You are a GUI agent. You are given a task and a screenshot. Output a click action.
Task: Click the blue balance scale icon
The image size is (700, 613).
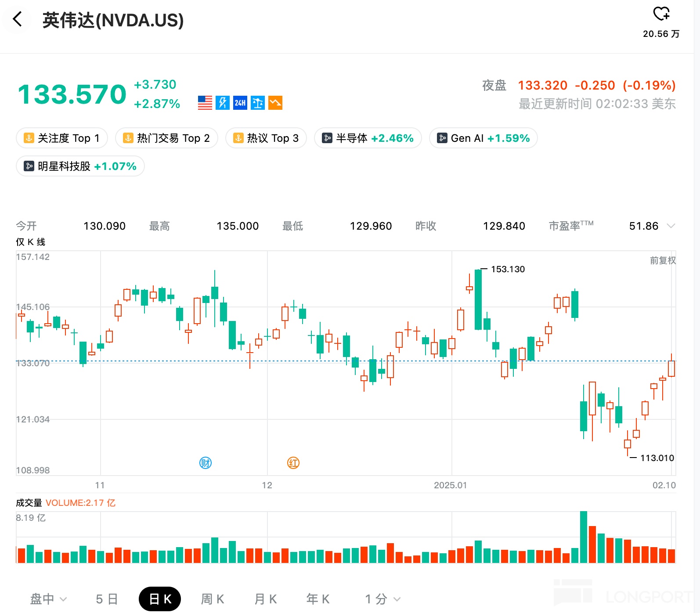click(258, 103)
